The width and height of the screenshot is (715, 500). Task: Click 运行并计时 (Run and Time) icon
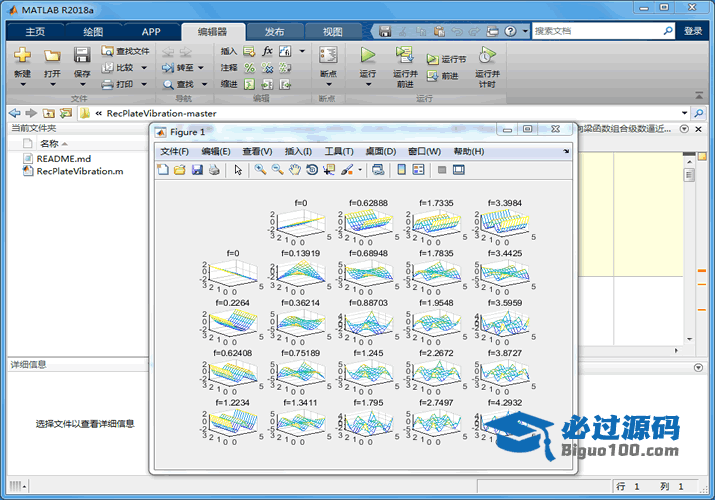click(x=487, y=55)
